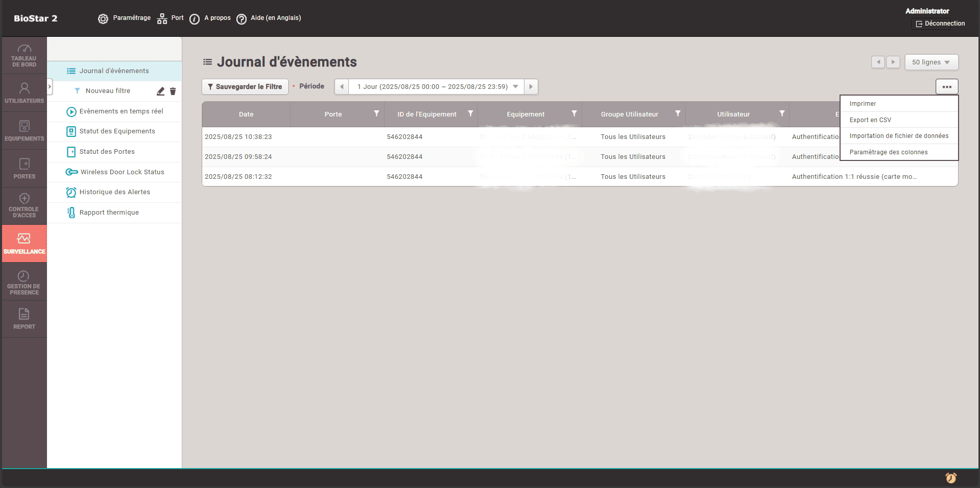Filter by Utilisateur column
The width and height of the screenshot is (980, 488).
[x=782, y=114]
